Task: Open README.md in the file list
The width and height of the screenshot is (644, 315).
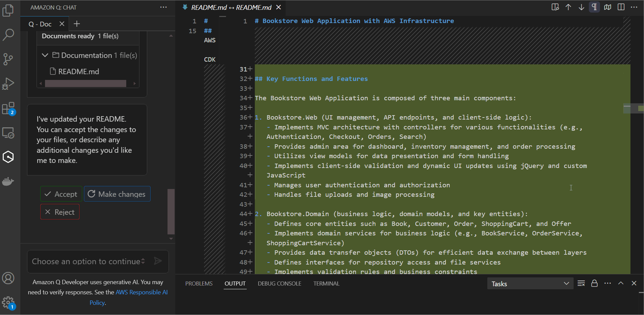Action: (x=79, y=71)
